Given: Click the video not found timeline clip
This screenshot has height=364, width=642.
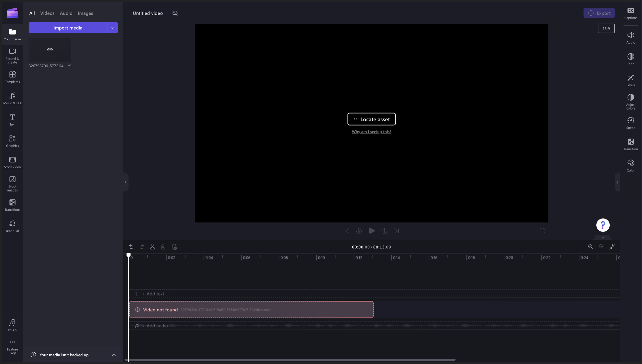Looking at the screenshot, I should point(251,309).
